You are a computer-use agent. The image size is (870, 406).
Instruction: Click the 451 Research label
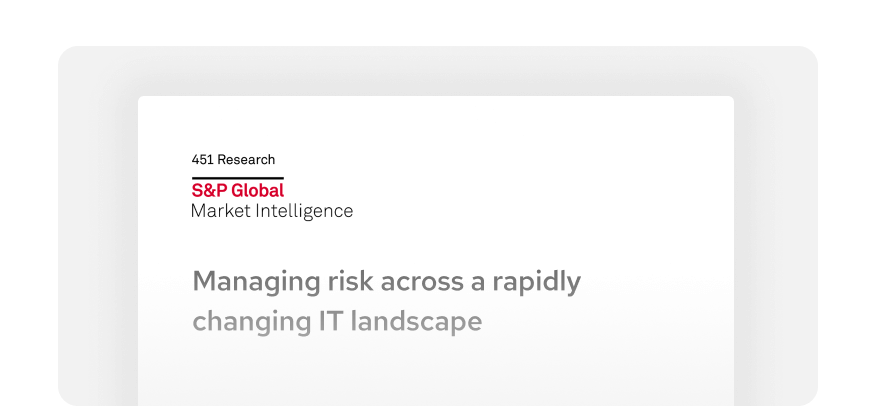coord(233,159)
